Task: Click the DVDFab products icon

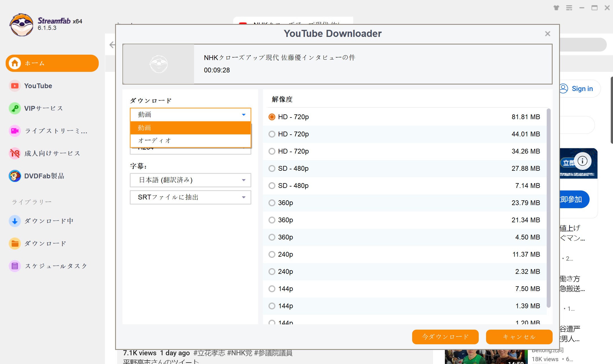Action: pos(15,176)
